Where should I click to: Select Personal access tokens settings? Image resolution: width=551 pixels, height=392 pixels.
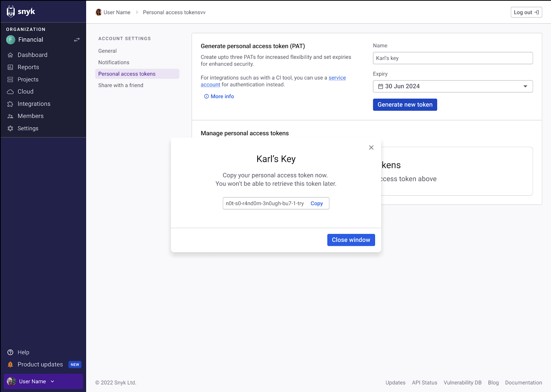pyautogui.click(x=137, y=74)
